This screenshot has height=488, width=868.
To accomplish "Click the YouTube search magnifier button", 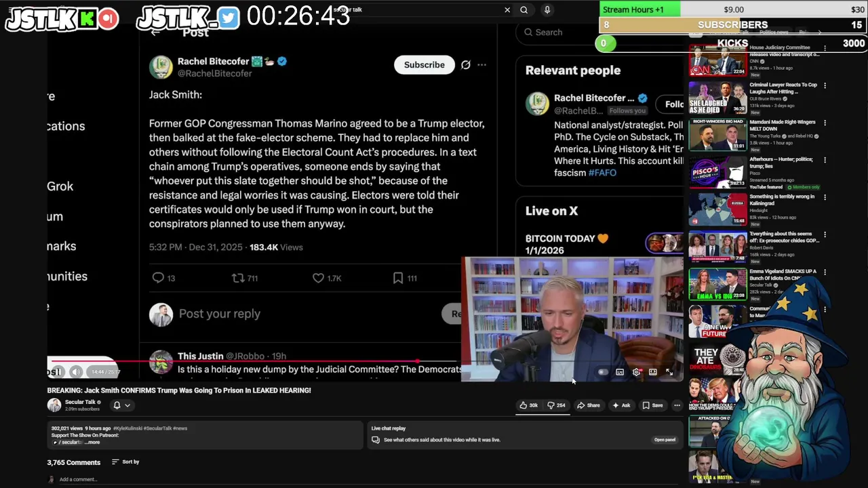I will tap(524, 10).
